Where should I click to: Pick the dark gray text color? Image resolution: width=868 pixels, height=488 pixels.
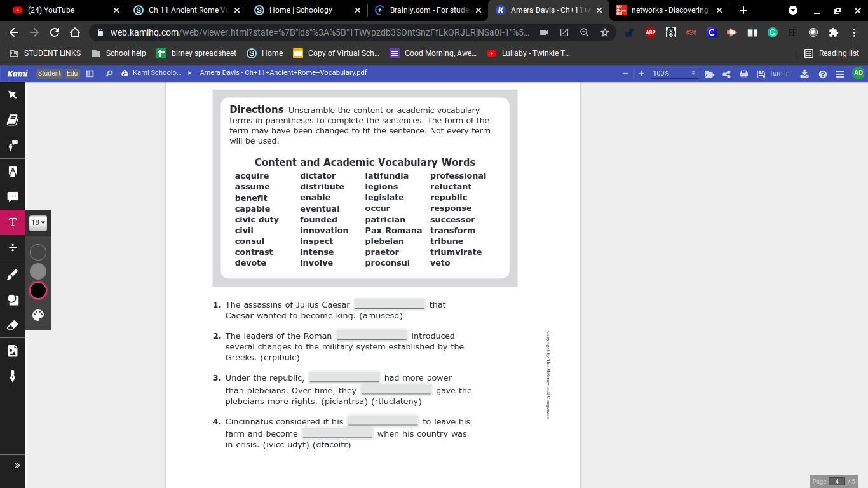(x=38, y=252)
